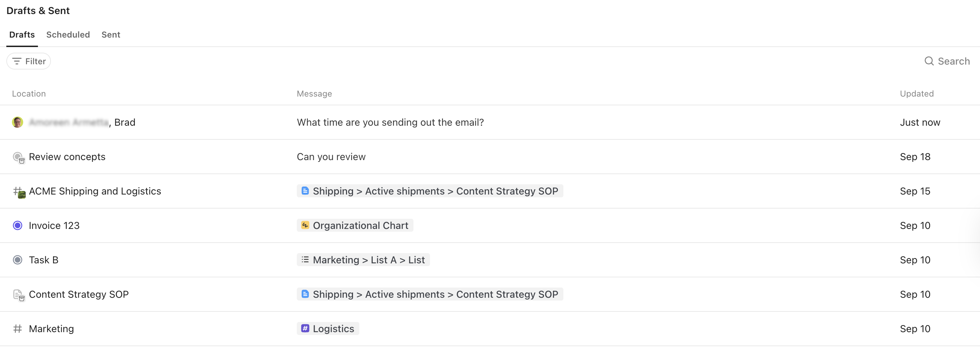Switch to the Scheduled tab
The width and height of the screenshot is (980, 349).
(68, 35)
